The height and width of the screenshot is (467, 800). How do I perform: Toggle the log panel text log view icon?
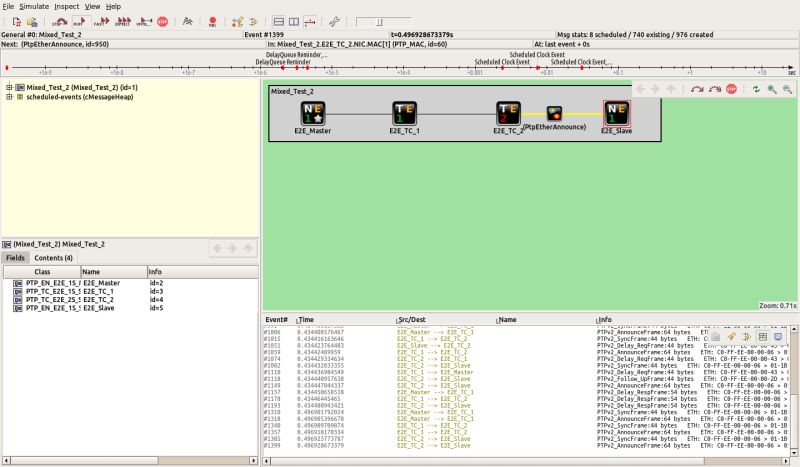tap(778, 337)
